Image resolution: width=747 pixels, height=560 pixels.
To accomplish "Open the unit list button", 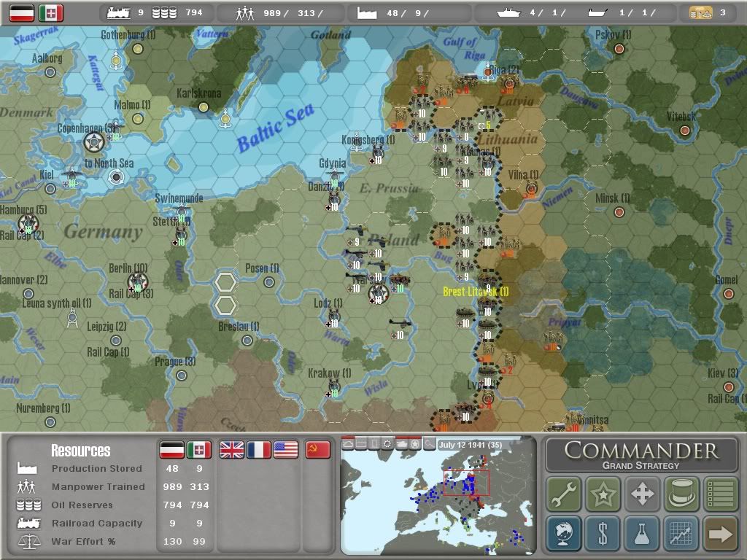I will point(720,494).
